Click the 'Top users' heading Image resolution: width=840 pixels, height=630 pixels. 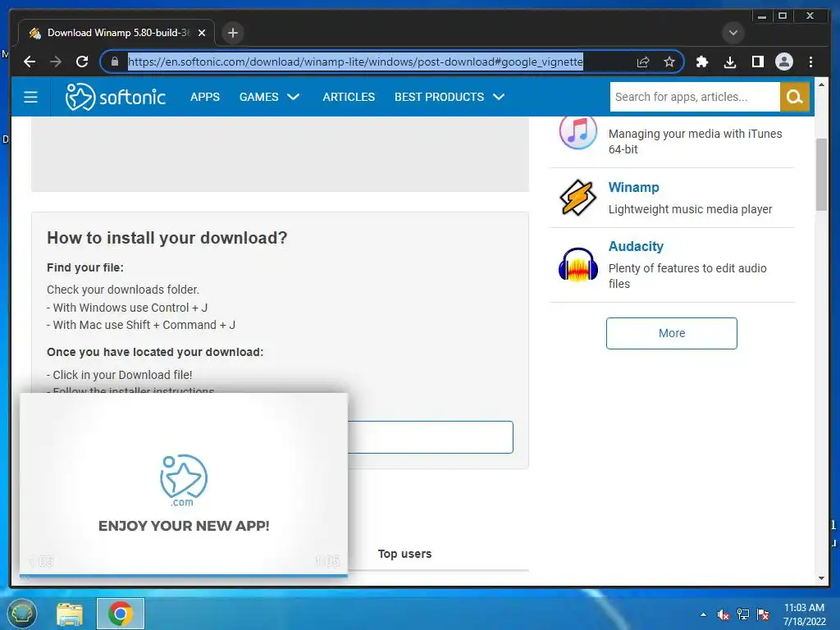[404, 554]
